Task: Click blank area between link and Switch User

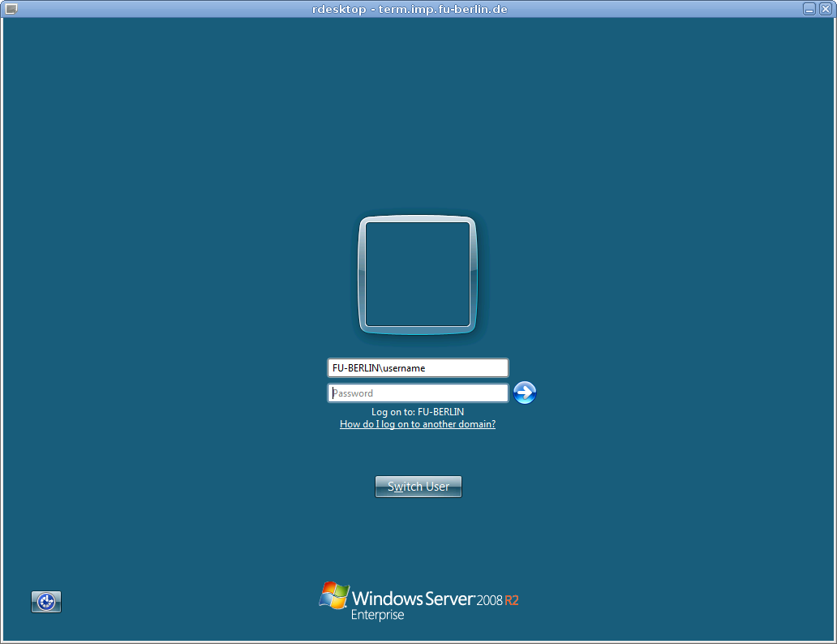Action: (x=418, y=453)
